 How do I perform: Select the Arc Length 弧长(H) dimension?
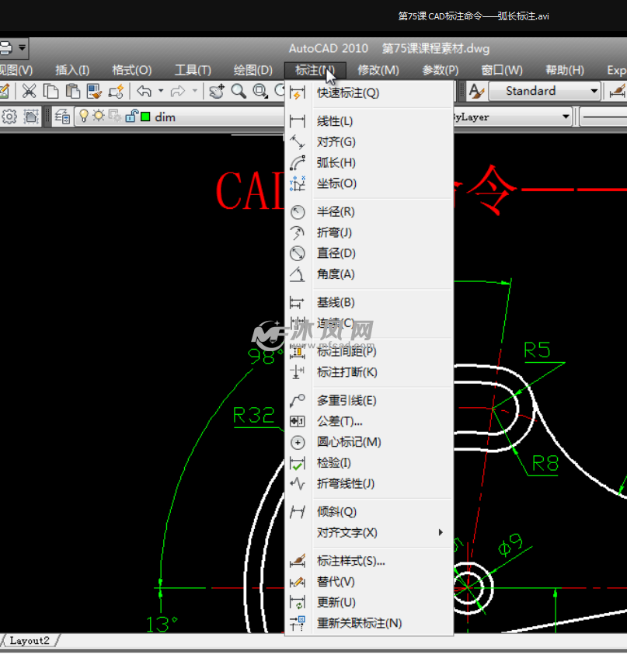[336, 163]
